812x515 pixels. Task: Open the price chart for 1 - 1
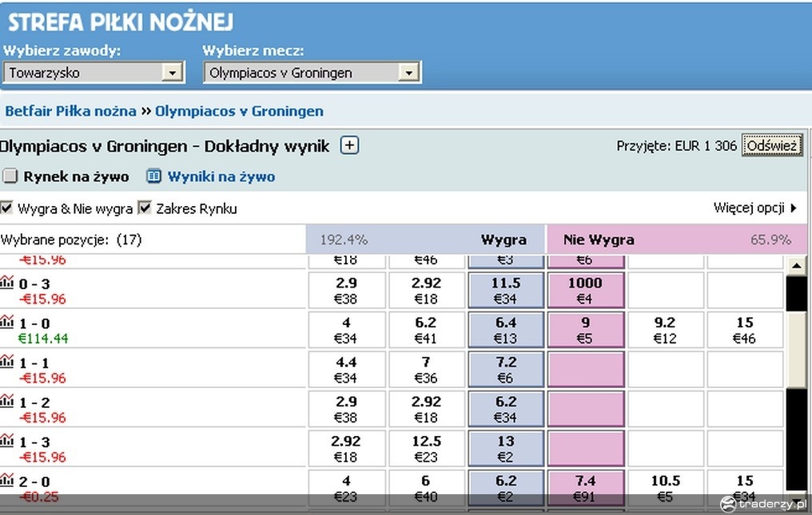point(6,361)
